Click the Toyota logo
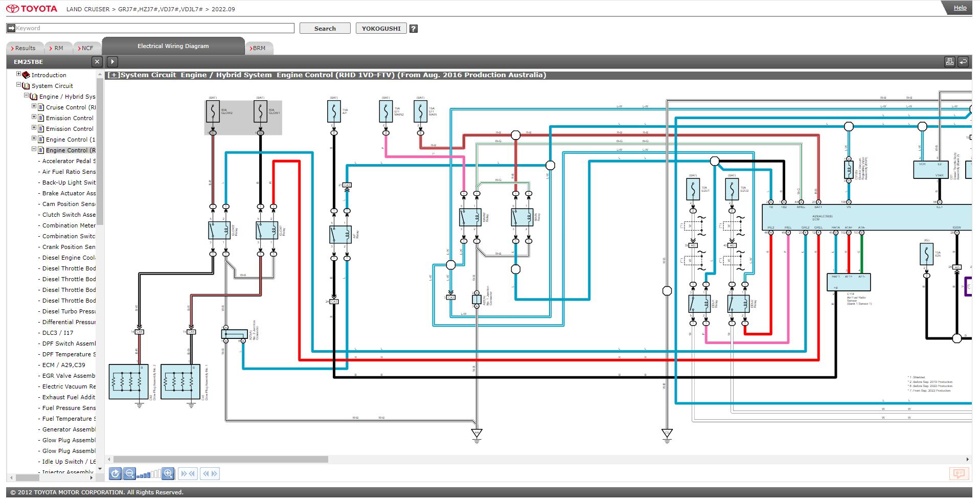The image size is (980, 502). click(x=32, y=9)
